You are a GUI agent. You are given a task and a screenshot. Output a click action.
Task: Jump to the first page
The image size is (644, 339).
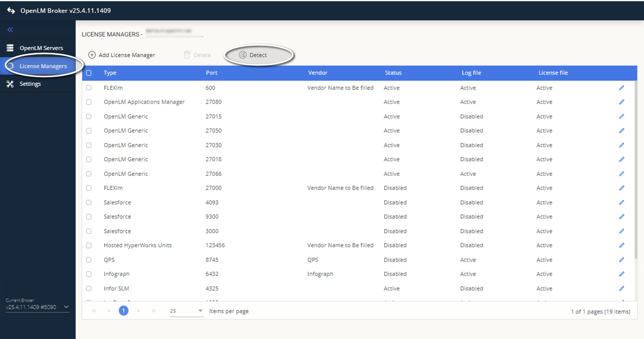point(94,311)
